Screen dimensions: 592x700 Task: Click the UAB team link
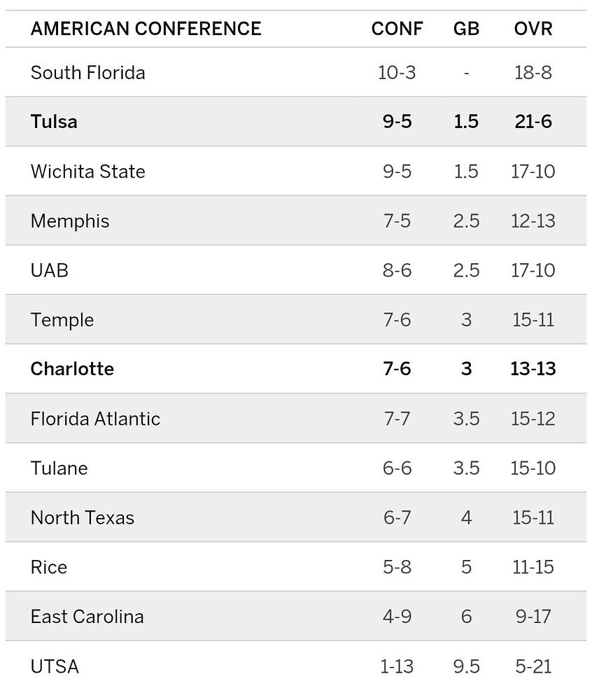50,270
